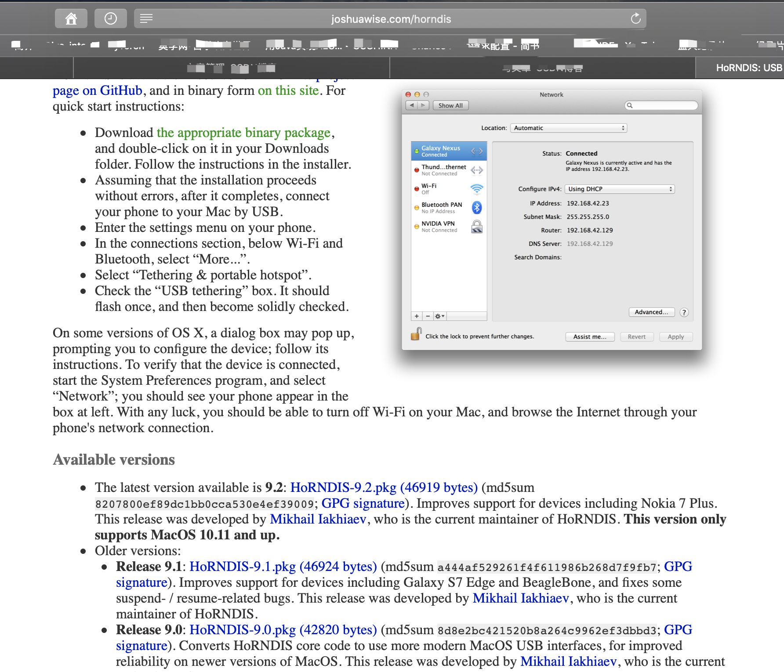The height and width of the screenshot is (672, 784).
Task: Click the VPN padlock icon beside NVIDIA VPN
Action: 477,227
